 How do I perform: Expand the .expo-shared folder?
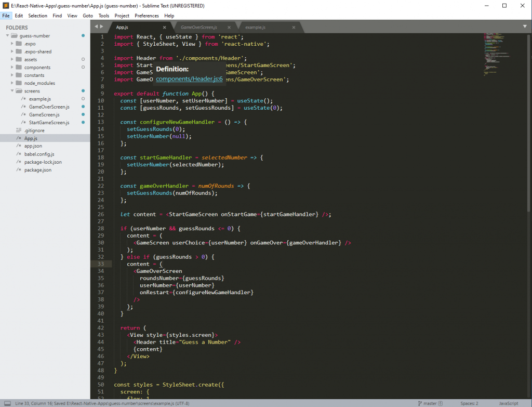(x=12, y=51)
